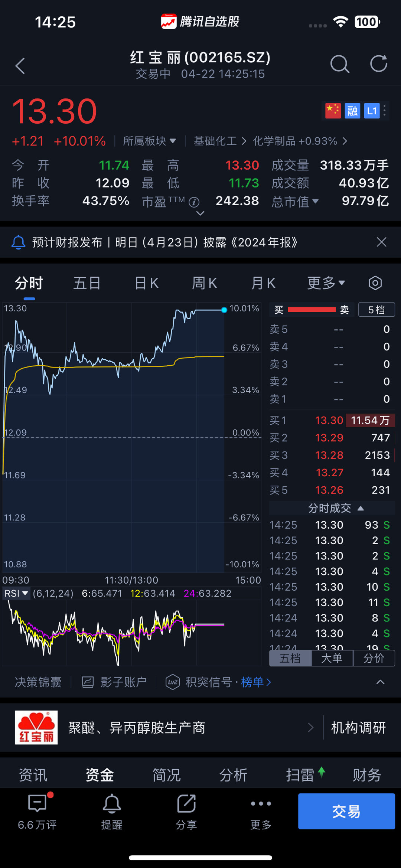Tap the blue price marker on chart
The width and height of the screenshot is (401, 868).
(x=224, y=310)
